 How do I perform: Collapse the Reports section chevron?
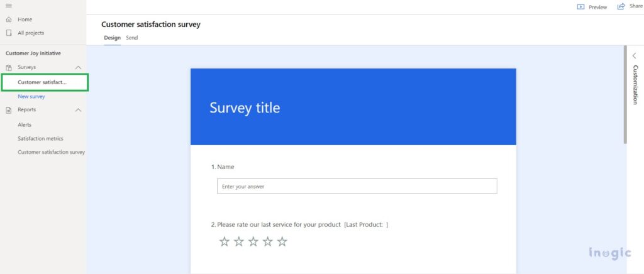click(x=78, y=110)
